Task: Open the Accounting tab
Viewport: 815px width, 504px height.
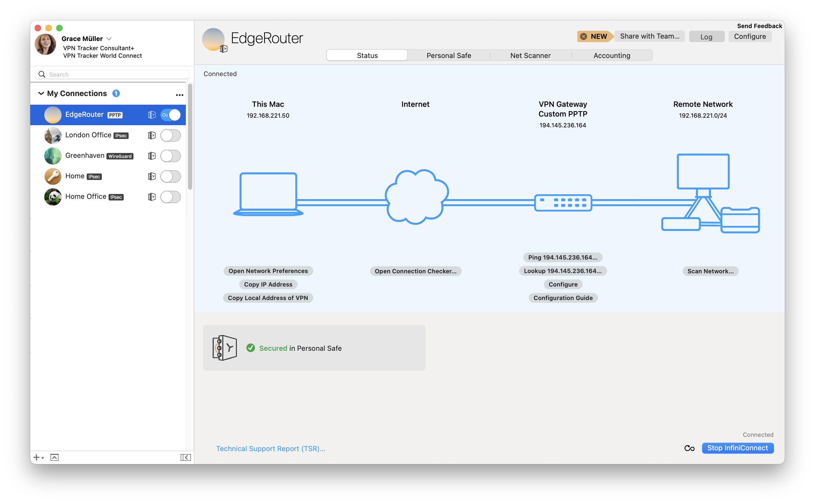Action: coord(611,55)
